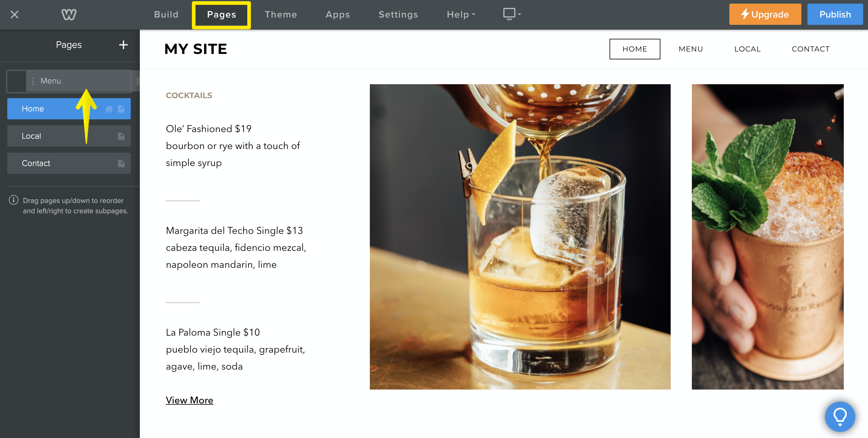Click the home icon on Home page

click(x=109, y=109)
